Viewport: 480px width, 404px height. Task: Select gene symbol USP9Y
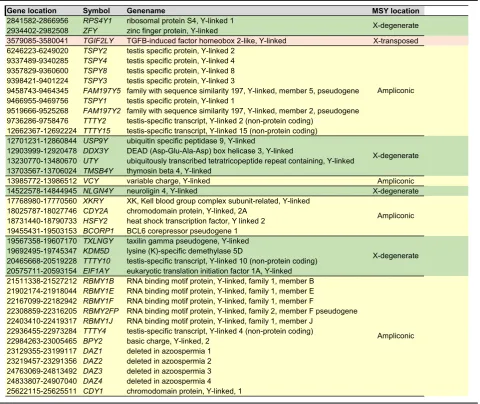click(96, 141)
